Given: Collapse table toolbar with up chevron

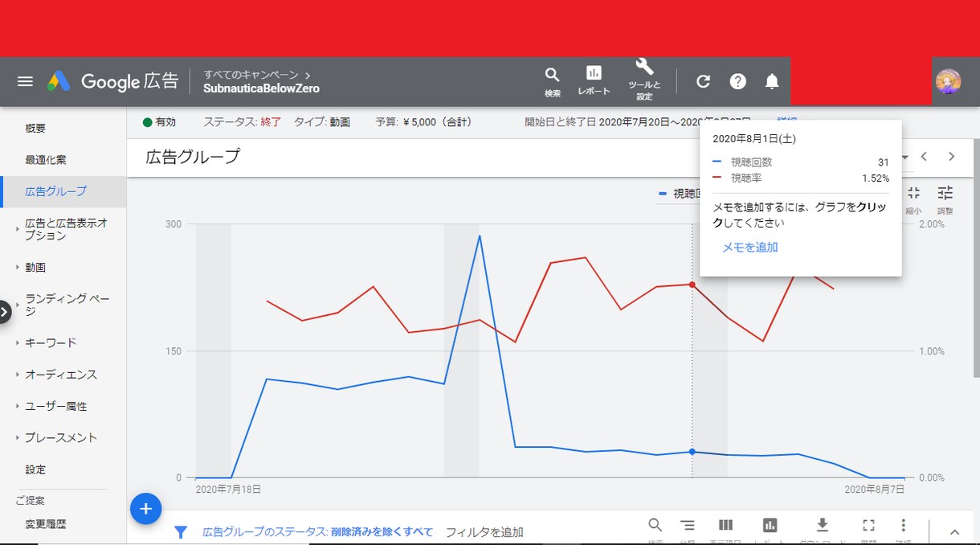Looking at the screenshot, I should 955,532.
